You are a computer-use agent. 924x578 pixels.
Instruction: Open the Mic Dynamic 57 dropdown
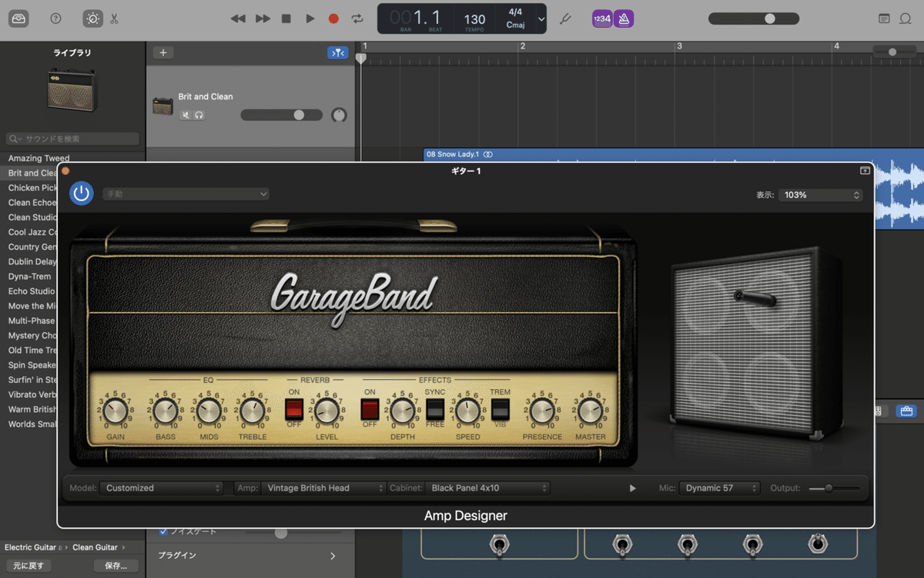click(719, 488)
